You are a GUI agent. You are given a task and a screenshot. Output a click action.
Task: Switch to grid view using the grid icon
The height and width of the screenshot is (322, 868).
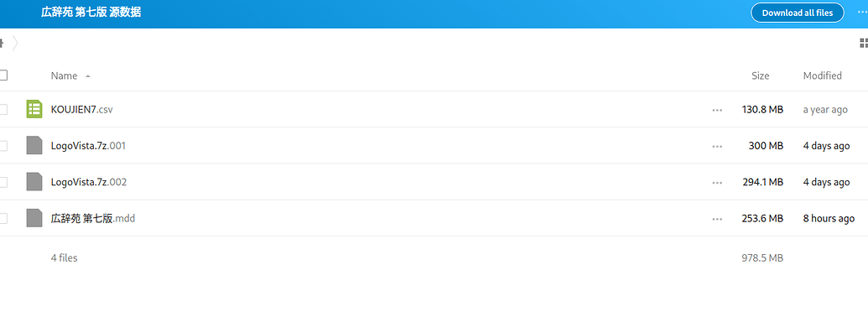tap(864, 43)
